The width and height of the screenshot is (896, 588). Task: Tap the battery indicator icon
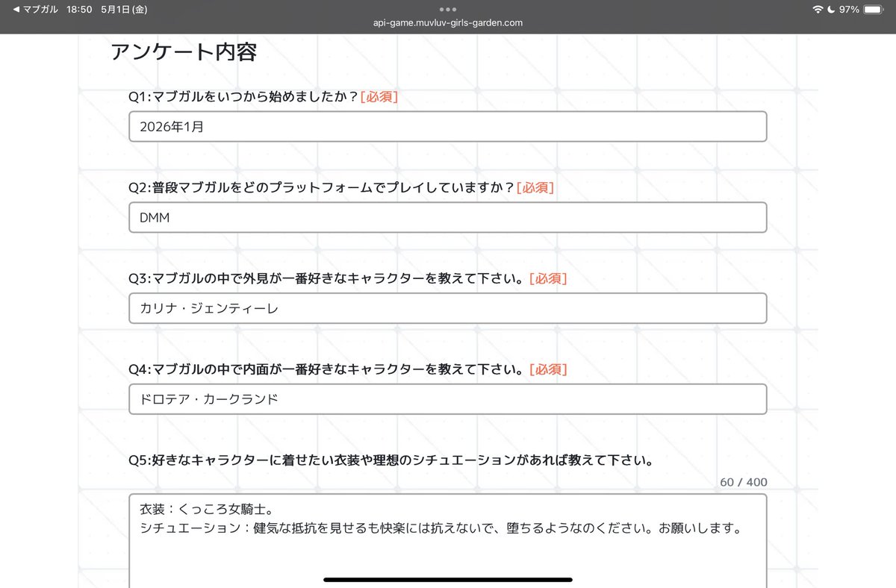coord(873,10)
